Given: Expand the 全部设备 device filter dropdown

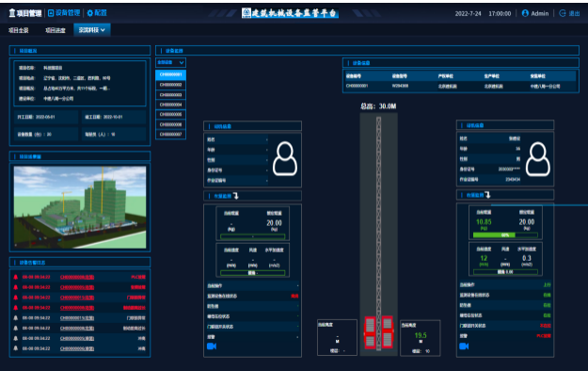Looking at the screenshot, I should (x=170, y=62).
